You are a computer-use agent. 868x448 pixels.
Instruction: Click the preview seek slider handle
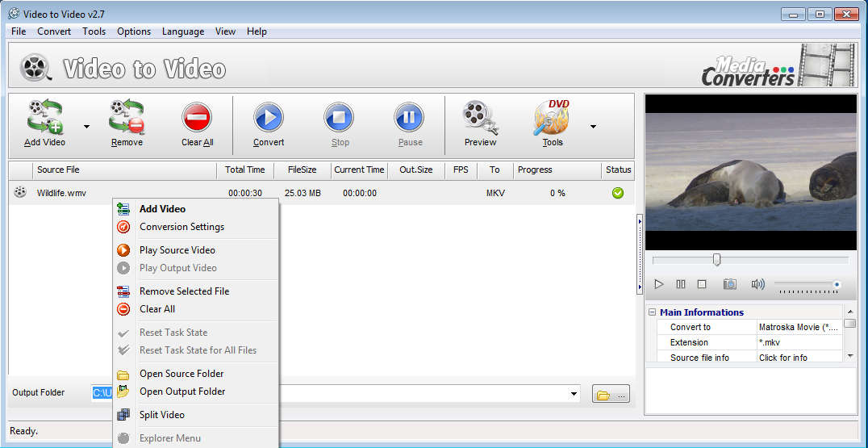pyautogui.click(x=717, y=259)
